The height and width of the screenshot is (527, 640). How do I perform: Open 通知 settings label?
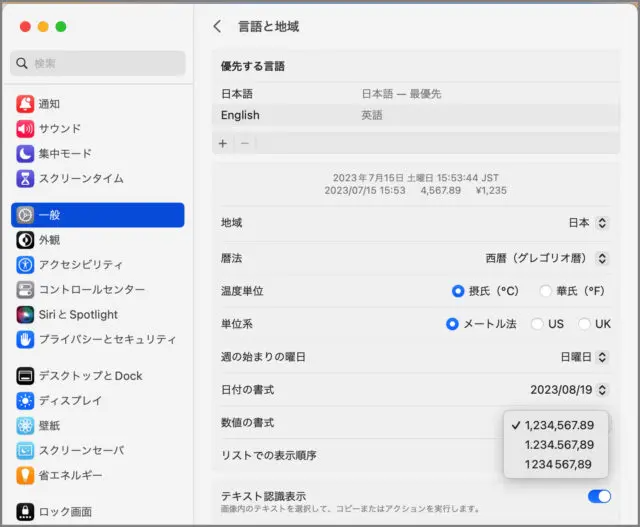(x=49, y=104)
